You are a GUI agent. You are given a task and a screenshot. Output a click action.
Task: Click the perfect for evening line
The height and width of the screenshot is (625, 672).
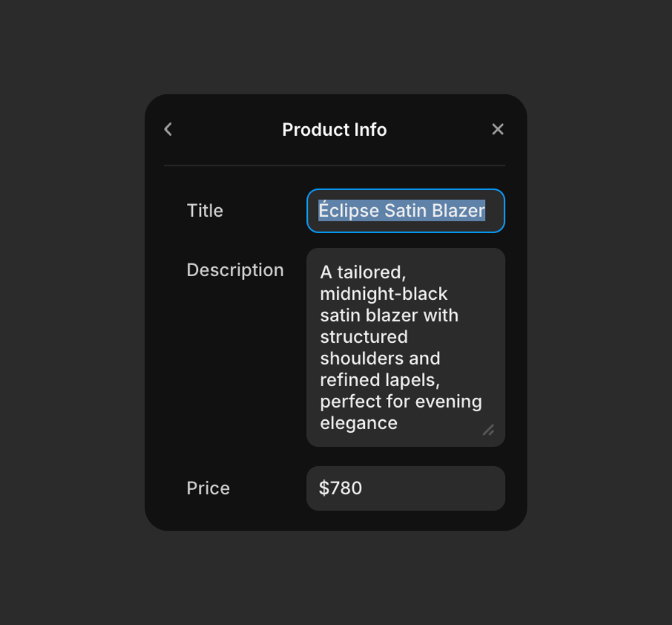[401, 402]
